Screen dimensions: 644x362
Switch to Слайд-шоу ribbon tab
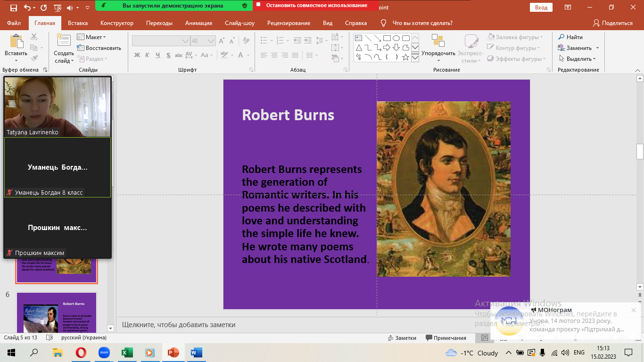click(239, 23)
